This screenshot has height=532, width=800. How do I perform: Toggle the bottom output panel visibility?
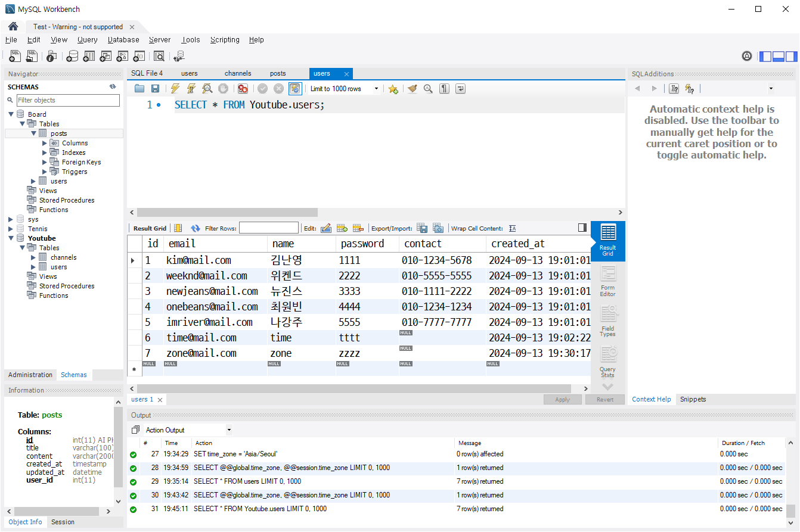pos(779,57)
